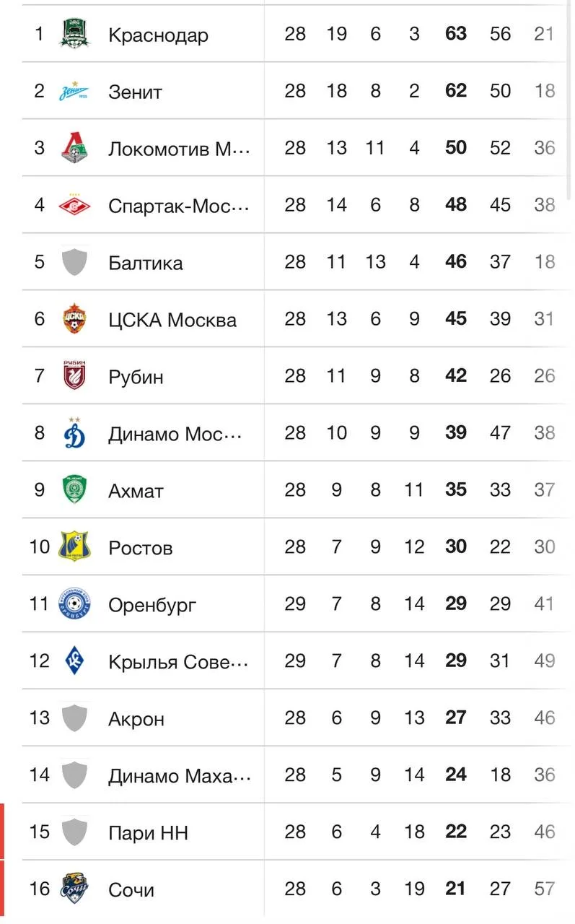Select the Пари НН team name
This screenshot has width=575, height=924.
(x=149, y=833)
